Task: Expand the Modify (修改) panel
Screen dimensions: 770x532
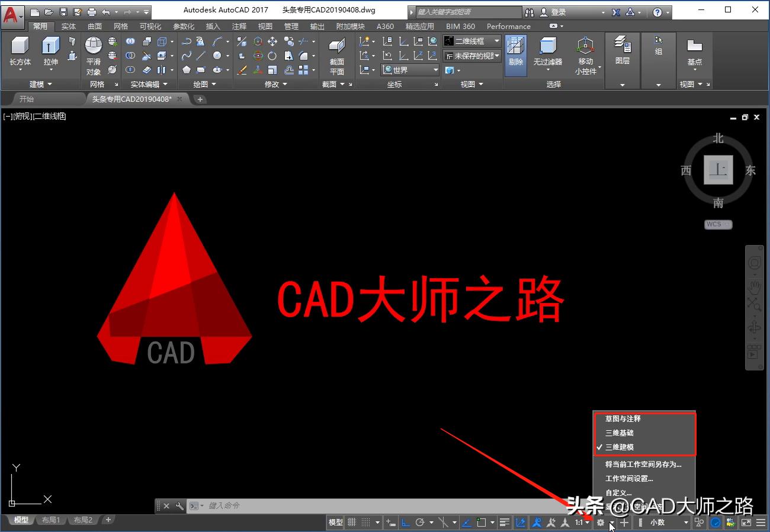Action: click(275, 84)
